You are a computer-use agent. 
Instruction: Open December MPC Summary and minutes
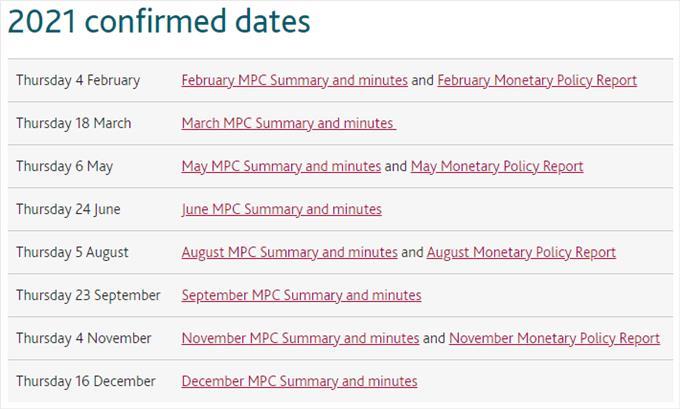pyautogui.click(x=299, y=381)
